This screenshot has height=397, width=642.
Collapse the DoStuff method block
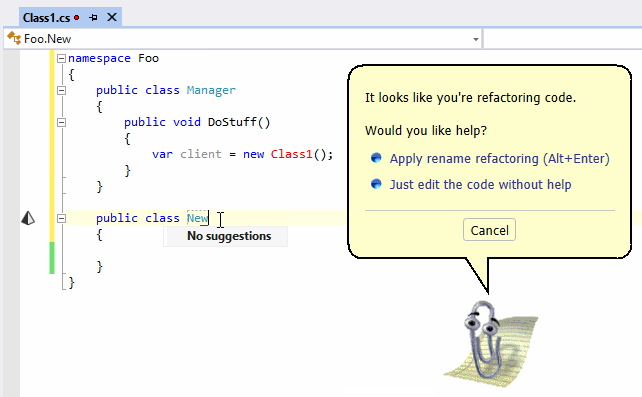(61, 122)
